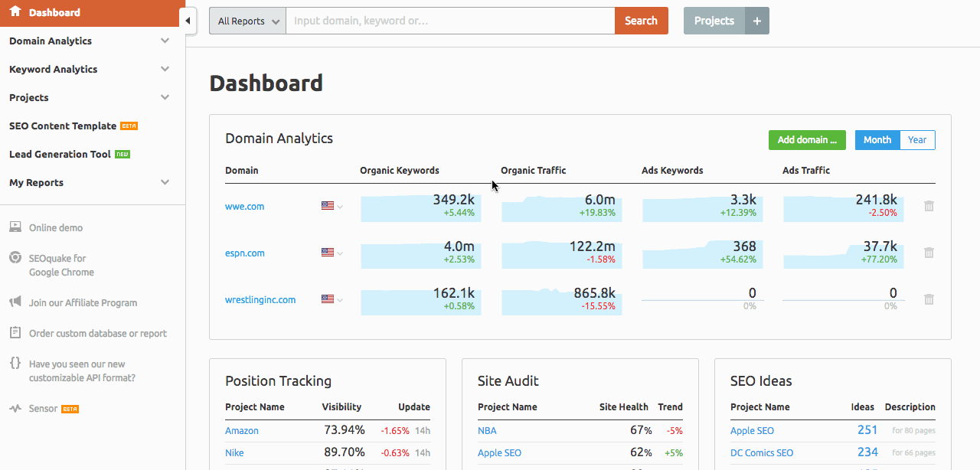Open Apple SEO in Site Audit
980x470 pixels.
[x=499, y=453]
